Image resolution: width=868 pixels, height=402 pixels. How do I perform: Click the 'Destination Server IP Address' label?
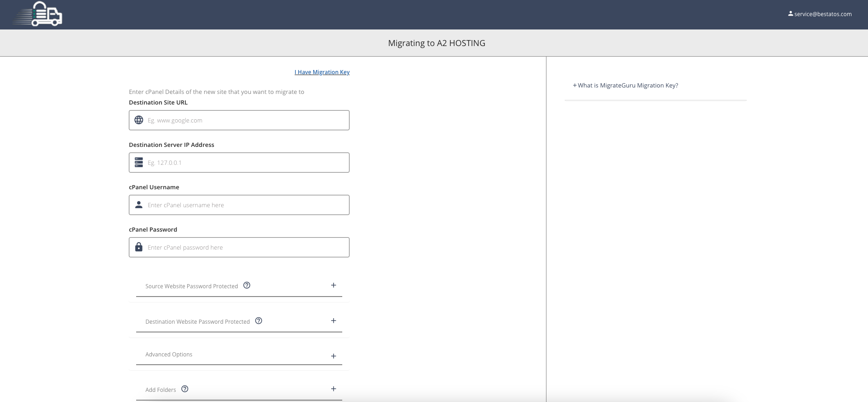pos(172,145)
